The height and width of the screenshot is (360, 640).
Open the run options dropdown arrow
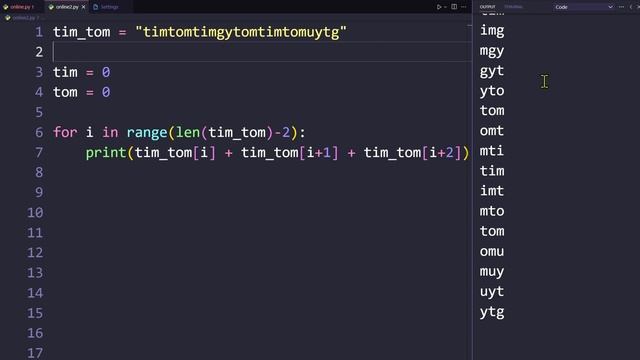pyautogui.click(x=445, y=7)
